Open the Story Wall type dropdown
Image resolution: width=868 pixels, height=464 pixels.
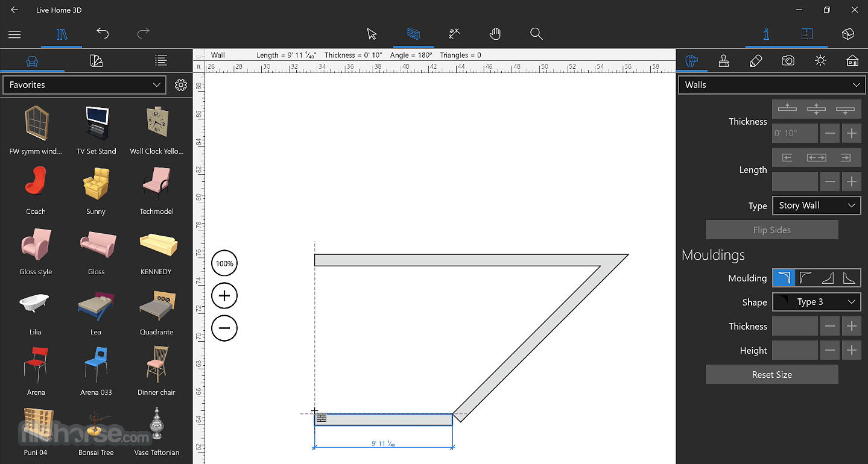pyautogui.click(x=817, y=205)
